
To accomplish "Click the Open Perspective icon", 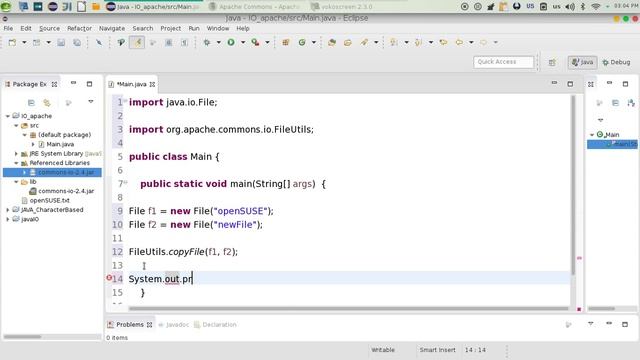I will [552, 62].
